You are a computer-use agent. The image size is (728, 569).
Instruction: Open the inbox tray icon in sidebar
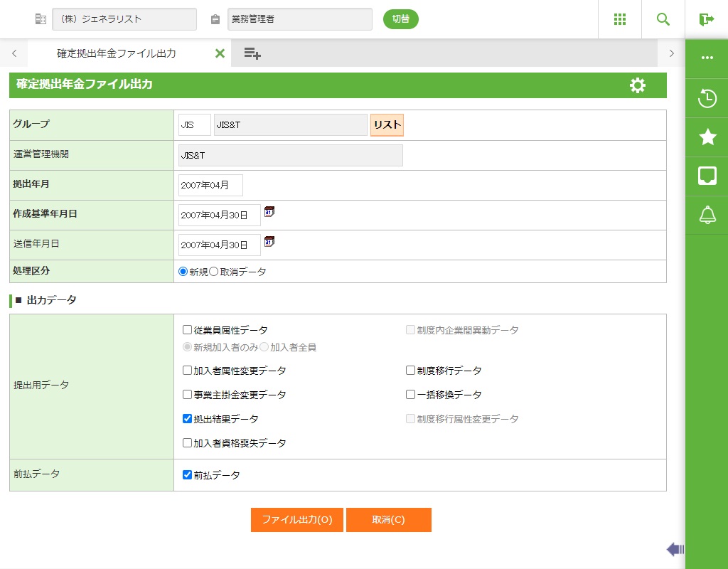[707, 176]
